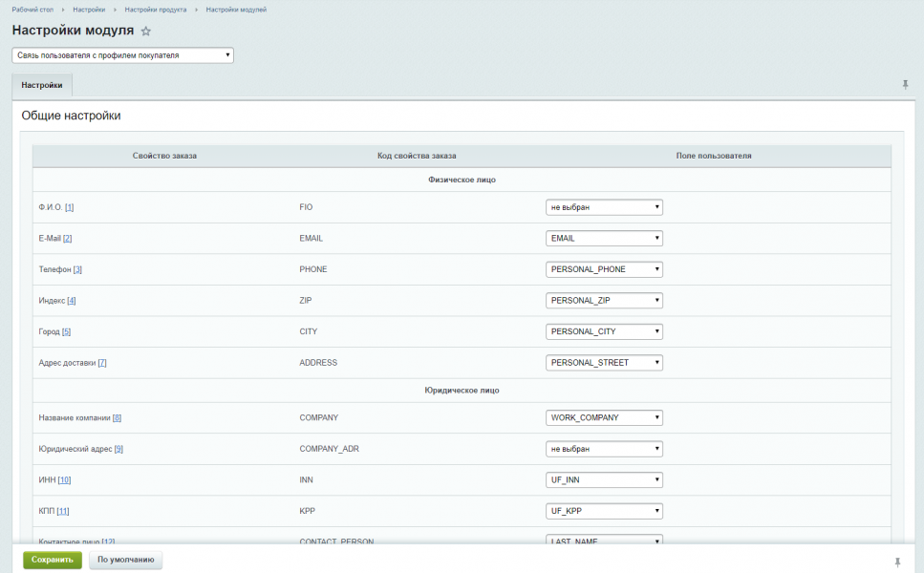The height and width of the screenshot is (573, 924).
Task: Open user field dropdown for EMAIL row
Action: (x=604, y=239)
